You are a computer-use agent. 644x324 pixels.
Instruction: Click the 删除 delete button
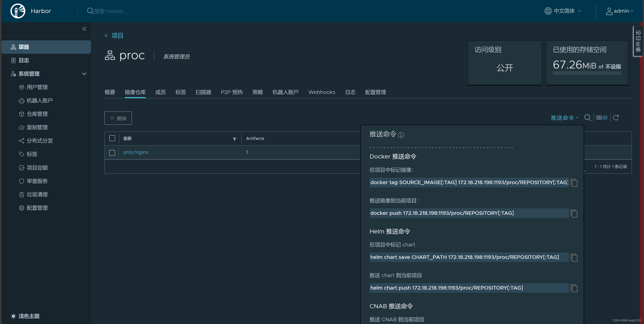pos(118,118)
